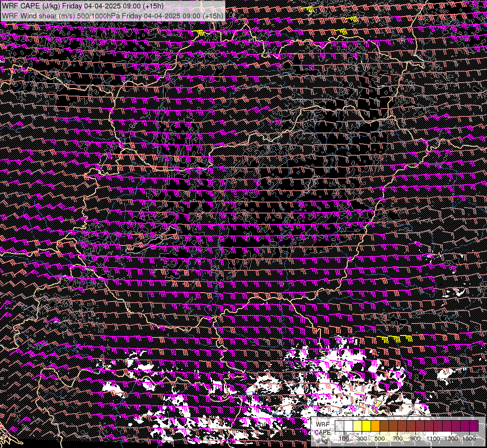Select the orange CAPE legend swatch
The height and width of the screenshot is (448, 487).
(375, 426)
